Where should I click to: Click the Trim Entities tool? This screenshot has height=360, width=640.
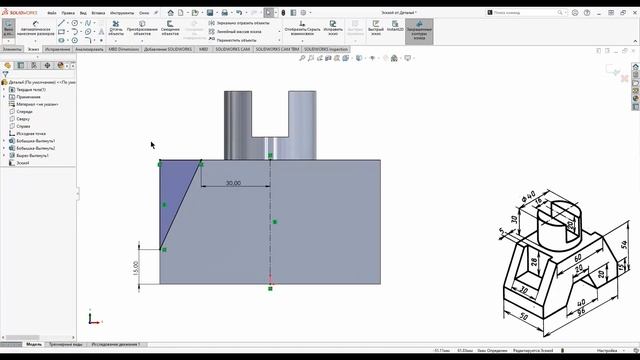(x=116, y=28)
